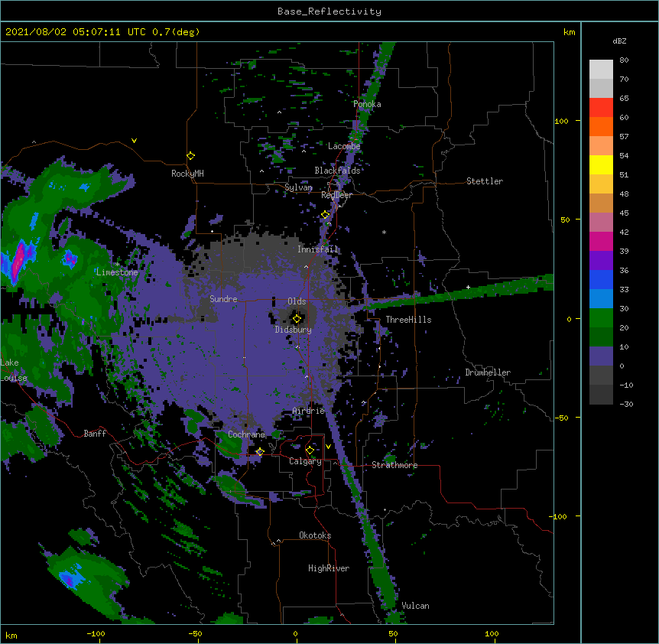The width and height of the screenshot is (659, 644).
Task: Select the red swatch in the dBZ legend
Action: click(x=601, y=108)
